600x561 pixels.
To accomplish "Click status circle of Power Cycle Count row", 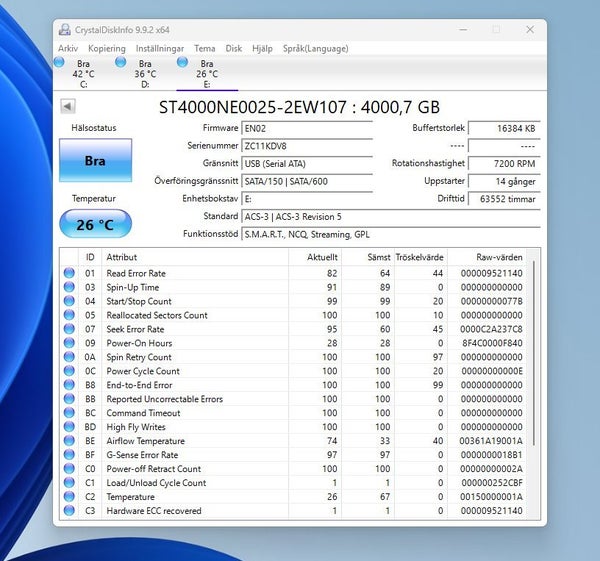I will click(69, 371).
